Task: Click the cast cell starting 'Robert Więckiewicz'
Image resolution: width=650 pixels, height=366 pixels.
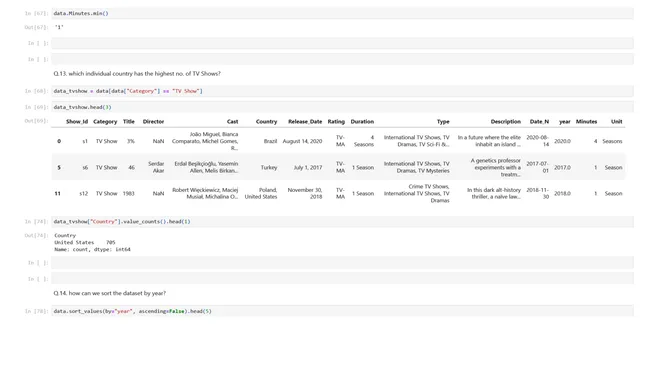Action: point(205,193)
